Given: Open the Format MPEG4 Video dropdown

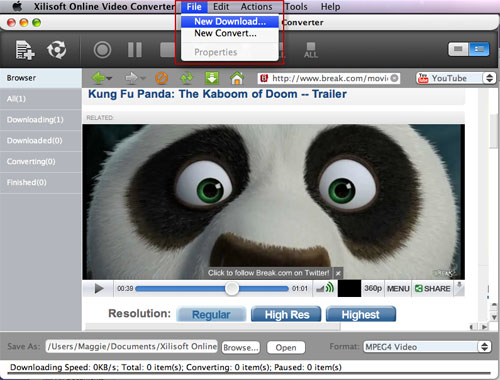Looking at the screenshot, I should click(426, 347).
